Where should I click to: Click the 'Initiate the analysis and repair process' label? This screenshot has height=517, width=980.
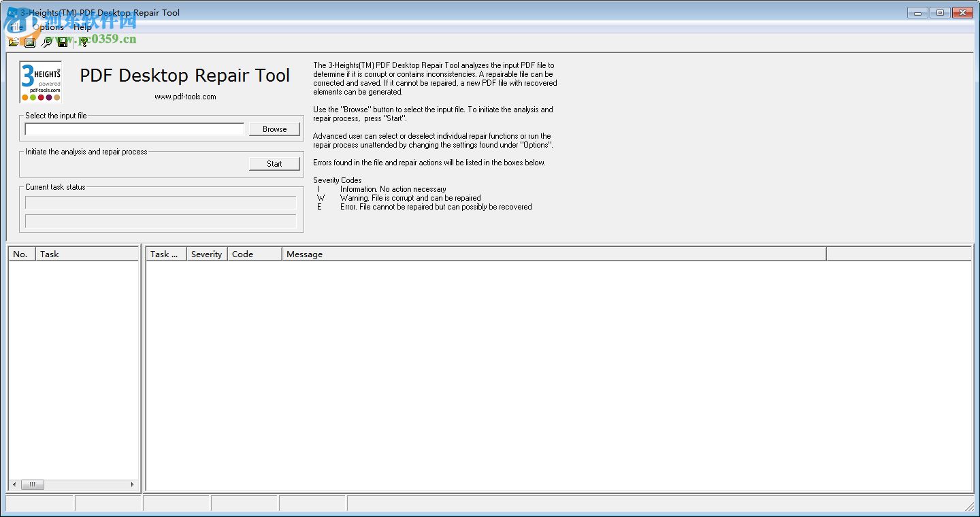(86, 152)
